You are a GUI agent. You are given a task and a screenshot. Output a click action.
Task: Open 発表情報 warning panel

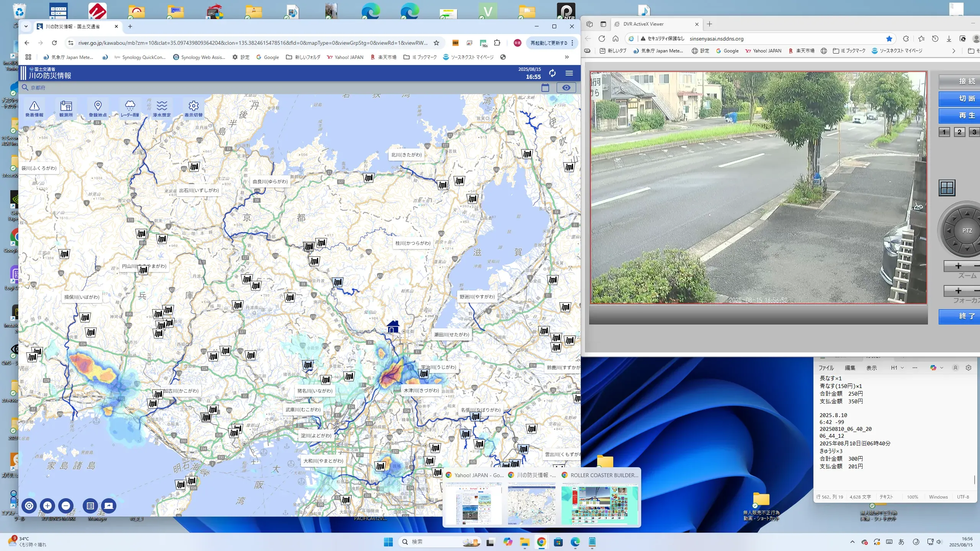tap(34, 108)
